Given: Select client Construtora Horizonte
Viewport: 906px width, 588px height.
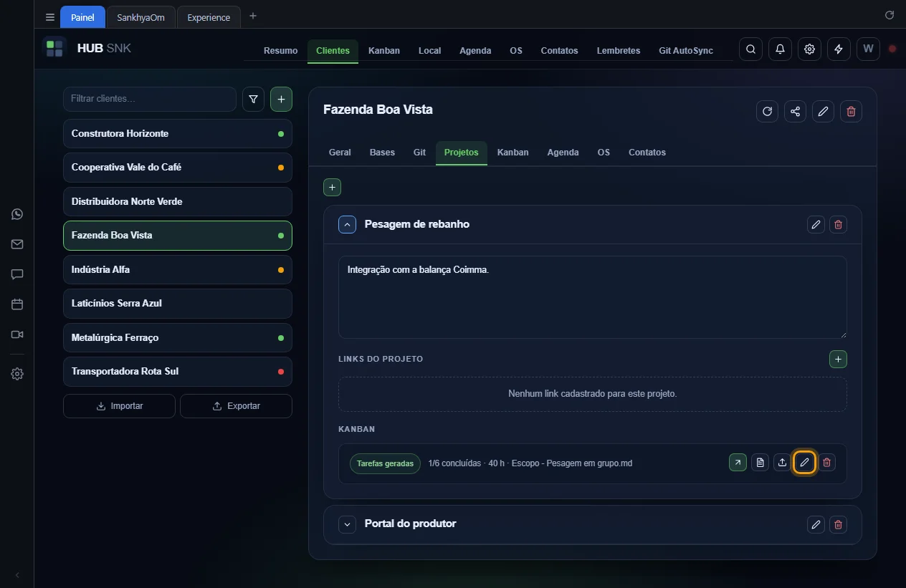Looking at the screenshot, I should click(178, 134).
